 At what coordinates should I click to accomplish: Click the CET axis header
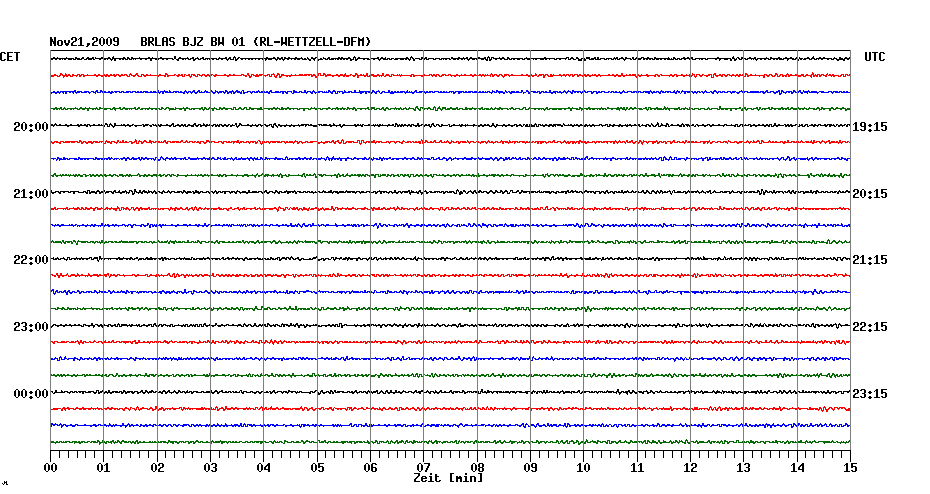[11, 57]
